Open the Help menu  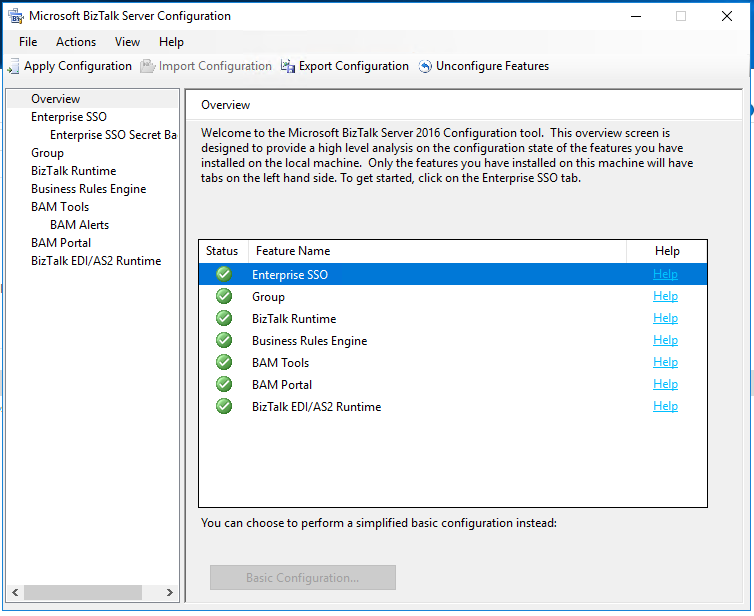(171, 42)
